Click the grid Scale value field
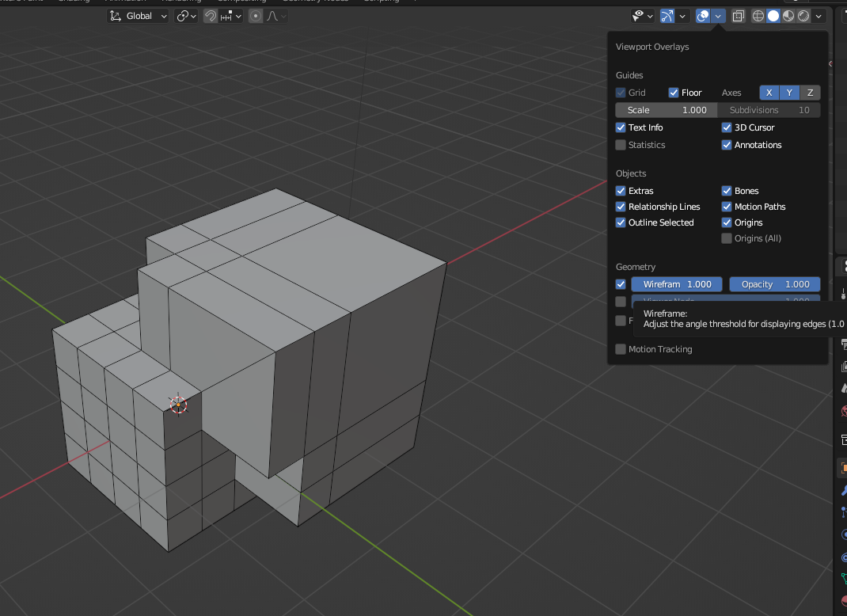This screenshot has width=847, height=616. (x=667, y=110)
